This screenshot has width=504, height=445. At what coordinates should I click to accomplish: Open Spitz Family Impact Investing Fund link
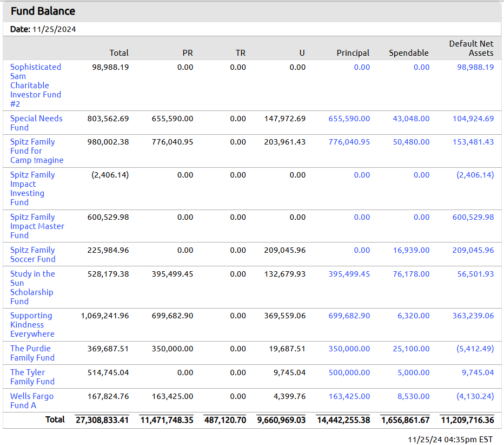pyautogui.click(x=32, y=188)
